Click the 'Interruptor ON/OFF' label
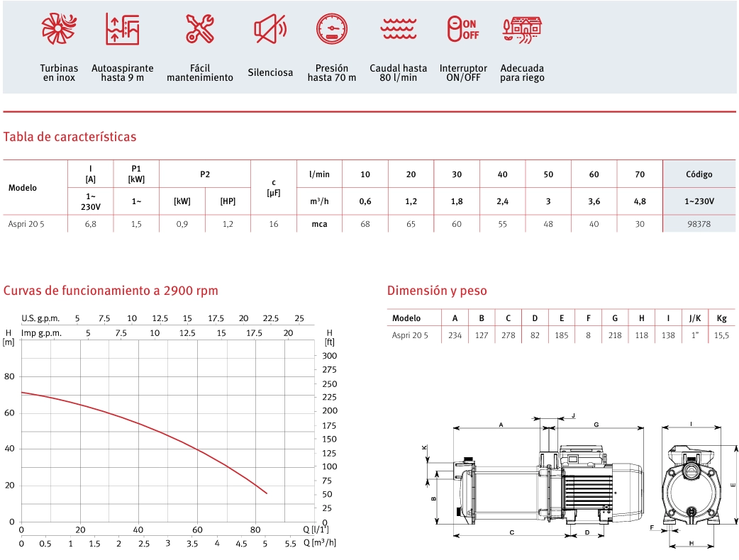Viewport: 739px width, 560px height. point(463,72)
